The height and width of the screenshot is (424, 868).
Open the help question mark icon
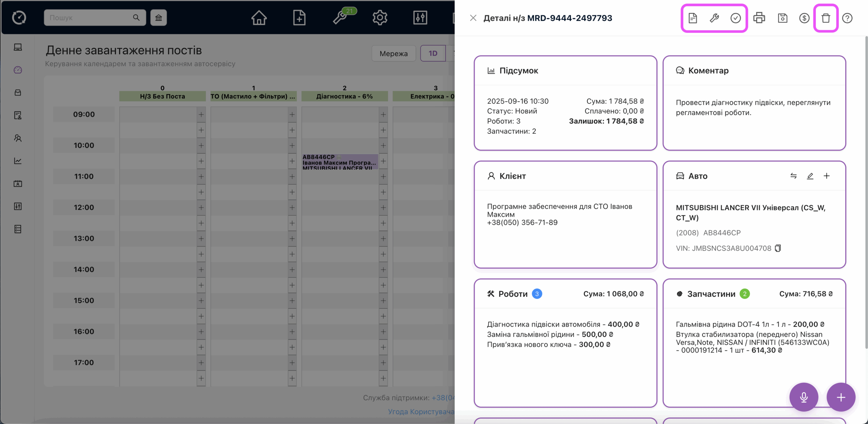tap(847, 18)
